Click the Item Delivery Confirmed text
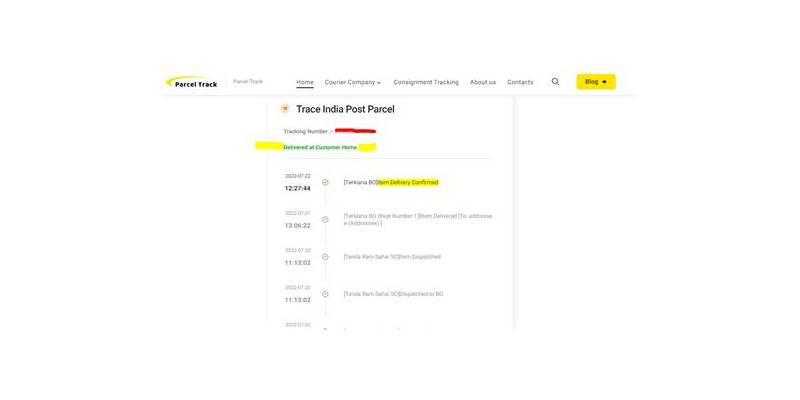This screenshot has width=800, height=400. coord(408,182)
